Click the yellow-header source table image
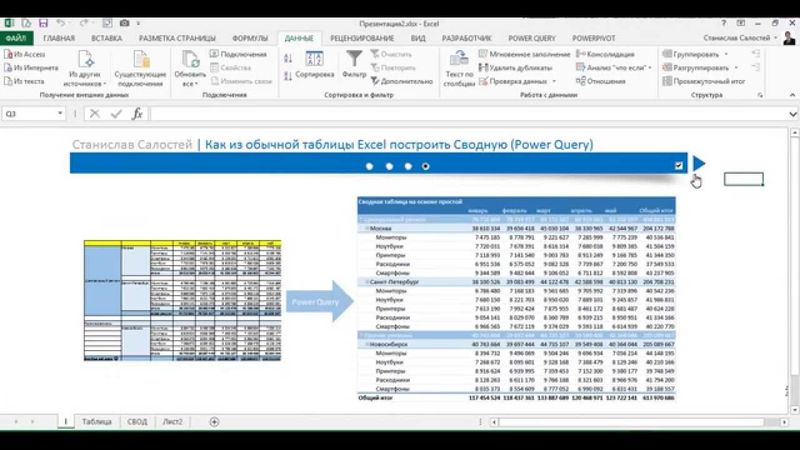Viewport: 800px width, 450px height. (182, 301)
